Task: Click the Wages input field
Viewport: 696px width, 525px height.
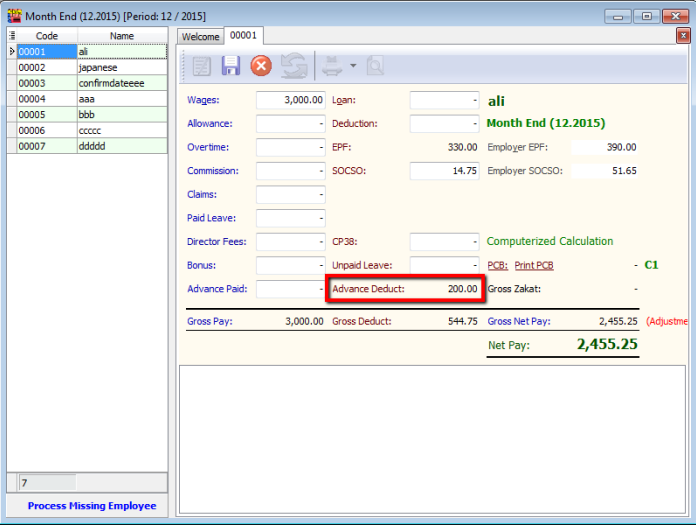Action: (291, 100)
